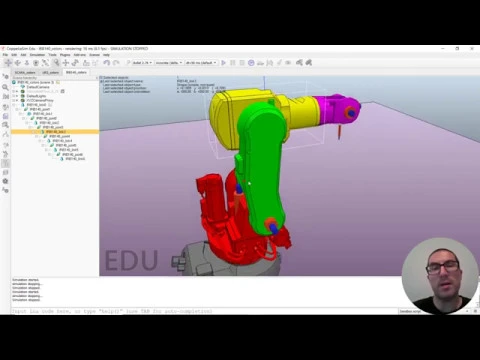
Task: Click the stop simulation button
Action: pos(242,63)
